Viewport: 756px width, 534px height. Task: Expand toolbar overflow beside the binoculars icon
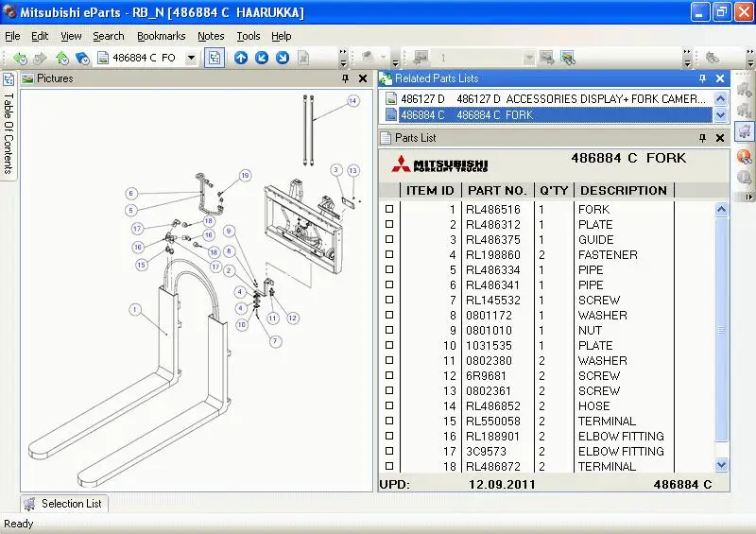(687, 59)
